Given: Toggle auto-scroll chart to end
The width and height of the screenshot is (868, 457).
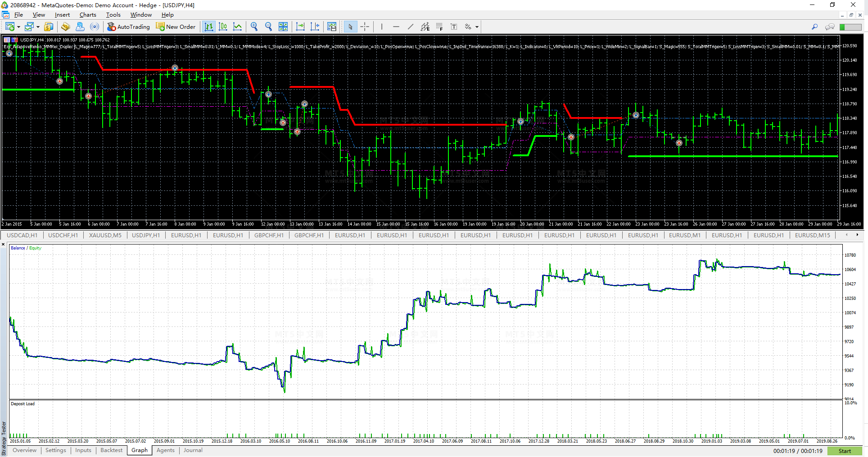Looking at the screenshot, I should click(x=300, y=27).
